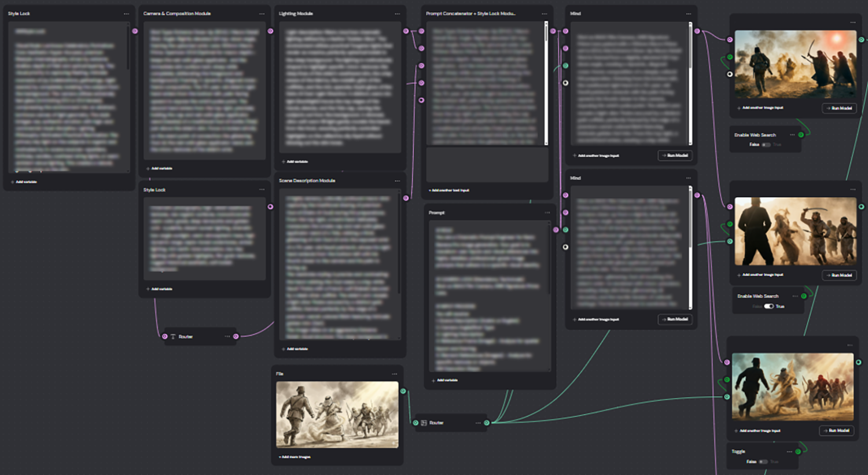Click the painted battle image node's purple prompt port

[x=727, y=362]
